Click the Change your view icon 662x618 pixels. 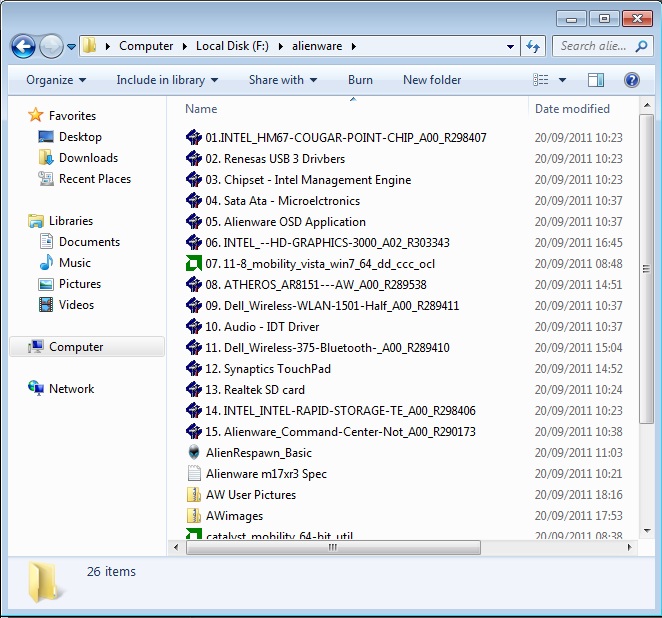(541, 80)
